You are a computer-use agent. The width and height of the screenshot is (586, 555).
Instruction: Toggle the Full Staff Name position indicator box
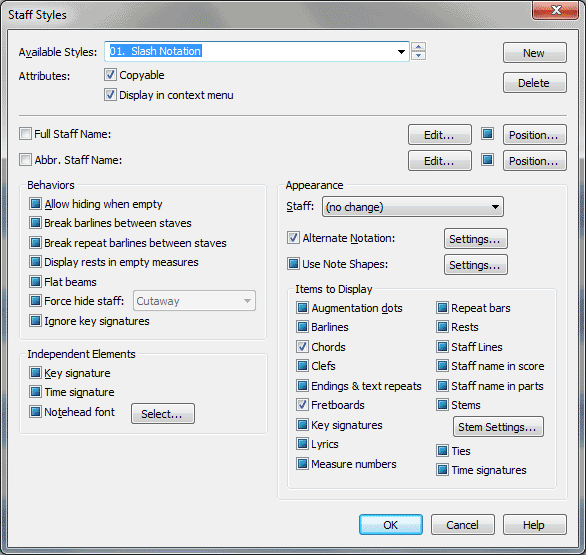point(487,134)
